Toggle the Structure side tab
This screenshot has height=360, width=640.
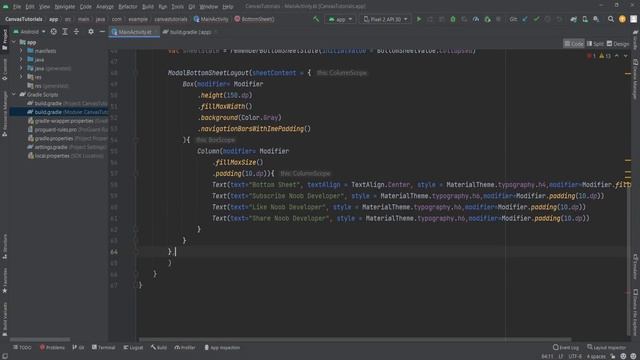click(x=4, y=247)
